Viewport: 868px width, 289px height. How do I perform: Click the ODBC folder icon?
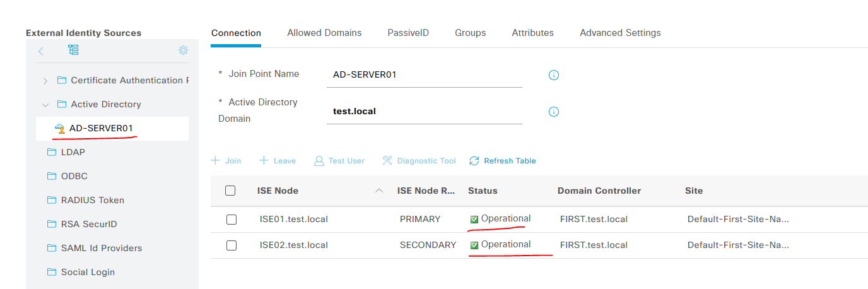click(52, 176)
